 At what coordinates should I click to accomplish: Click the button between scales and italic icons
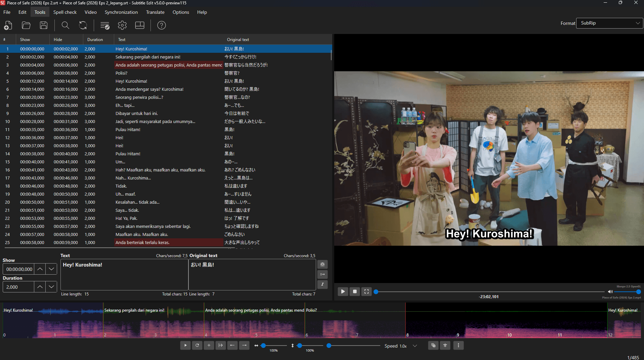(323, 274)
